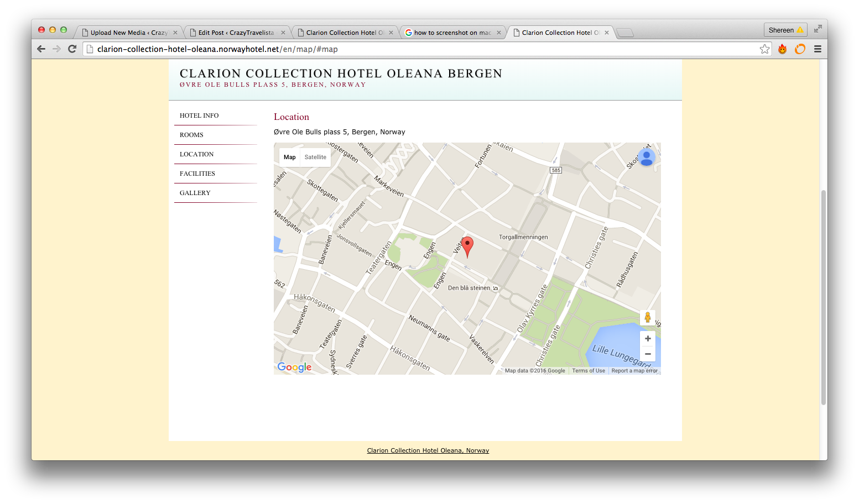Switch to Edit Post CrazyTravelista tab
Viewport: 859px width, 504px height.
tap(236, 33)
